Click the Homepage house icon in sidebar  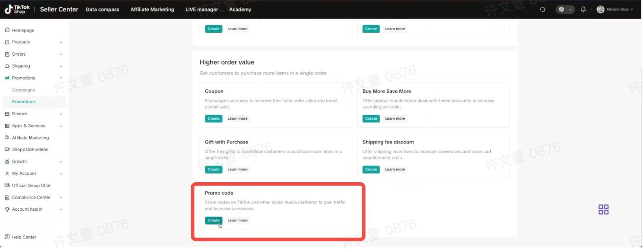point(7,30)
